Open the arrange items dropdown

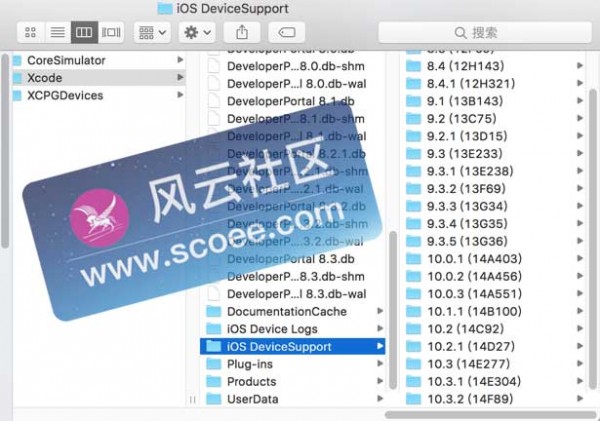coord(152,33)
